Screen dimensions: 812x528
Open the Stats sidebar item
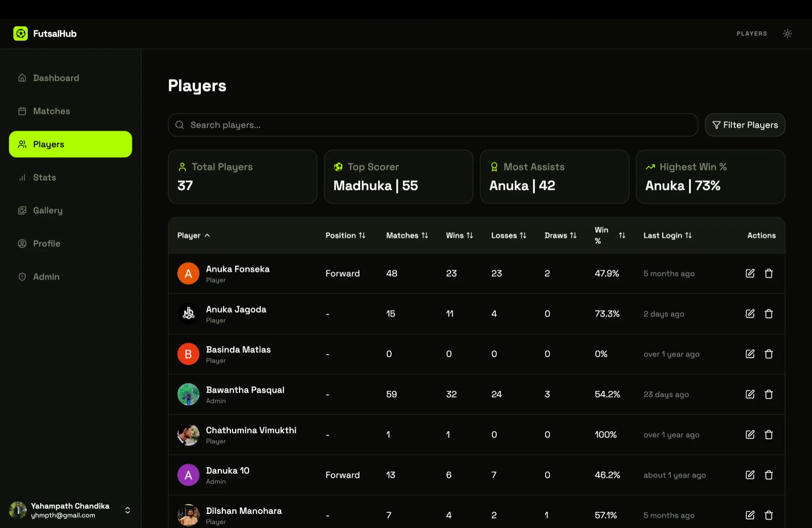71,177
